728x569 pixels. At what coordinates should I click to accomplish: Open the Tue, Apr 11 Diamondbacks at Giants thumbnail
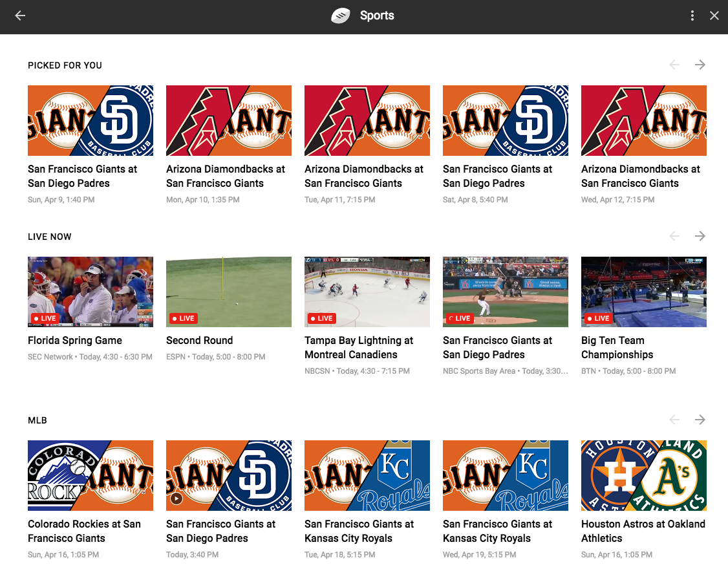367,120
